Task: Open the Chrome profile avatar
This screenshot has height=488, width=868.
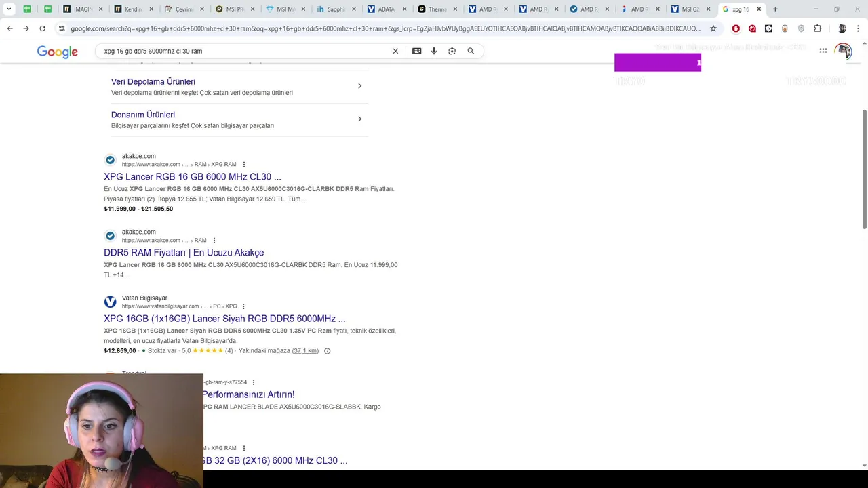Action: click(x=842, y=28)
